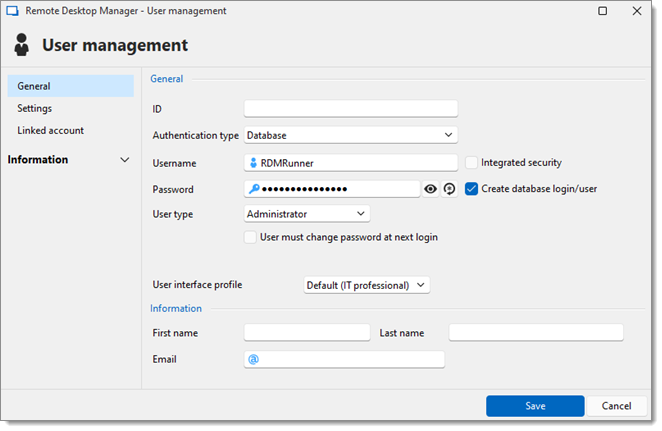Collapse the Information sidebar section chevron

tap(125, 160)
